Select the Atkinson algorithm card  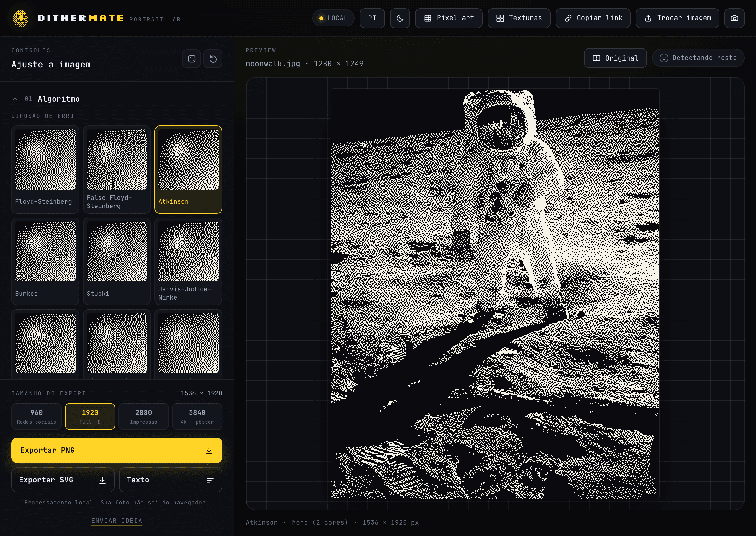pos(188,170)
